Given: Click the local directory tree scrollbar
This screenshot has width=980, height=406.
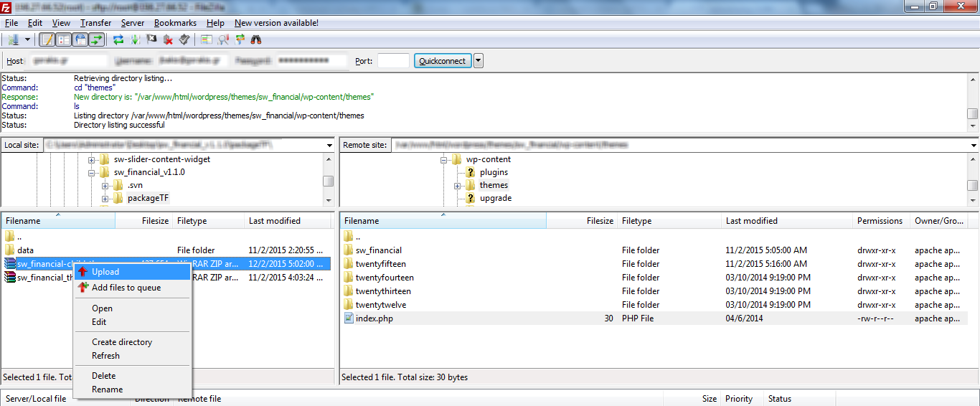Looking at the screenshot, I should tap(329, 179).
